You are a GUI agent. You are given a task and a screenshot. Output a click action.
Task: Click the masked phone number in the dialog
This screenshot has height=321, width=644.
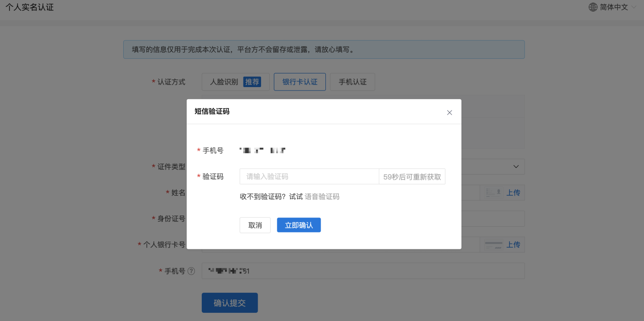(262, 151)
